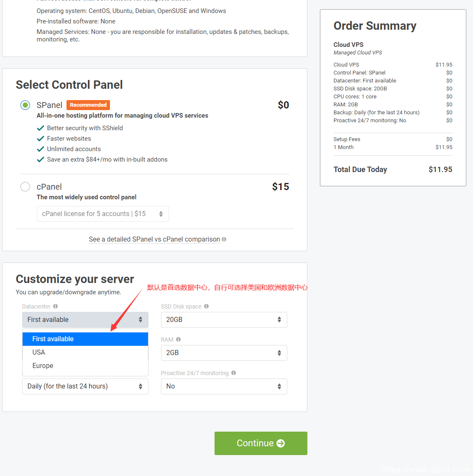The height and width of the screenshot is (476, 473).
Task: Choose USA from the datacenter list
Action: tap(39, 352)
